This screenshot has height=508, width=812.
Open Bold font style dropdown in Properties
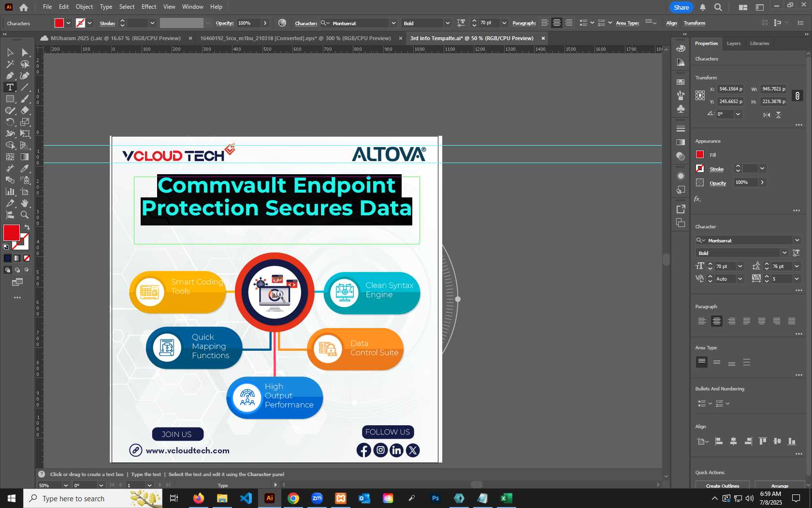784,253
